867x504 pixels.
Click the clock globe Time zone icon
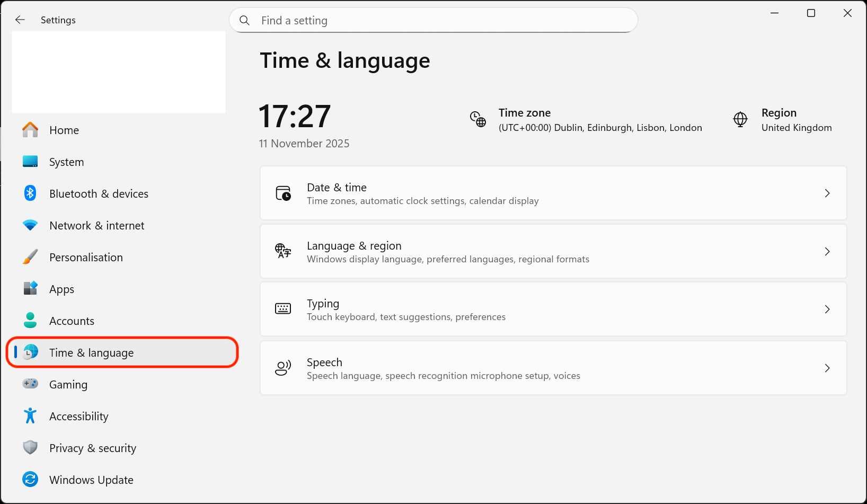pyautogui.click(x=477, y=119)
